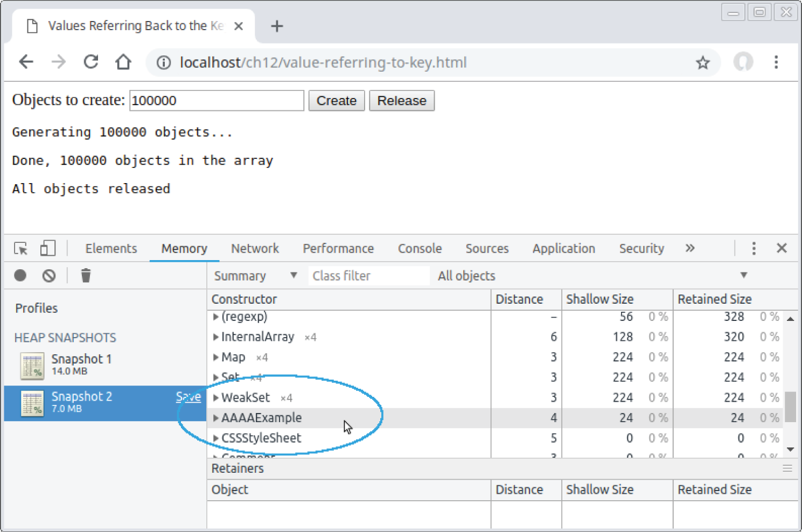This screenshot has height=532, width=802.
Task: Delete the selected snapshot via trash icon
Action: (86, 275)
